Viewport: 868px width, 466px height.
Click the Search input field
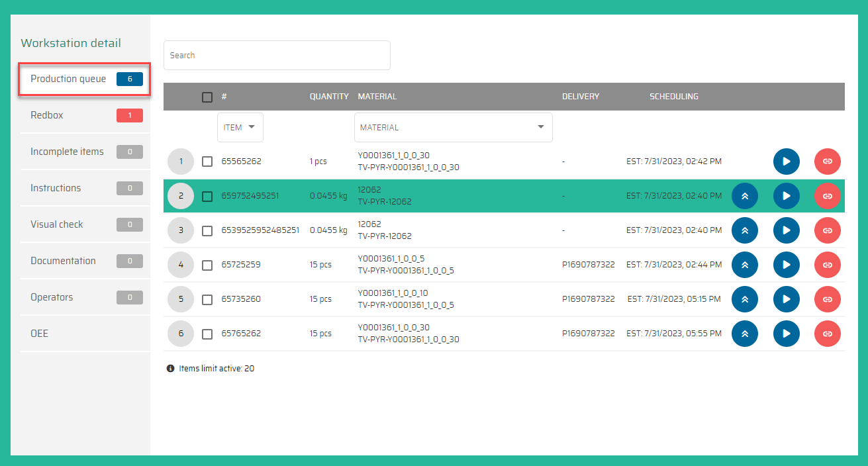pos(277,56)
